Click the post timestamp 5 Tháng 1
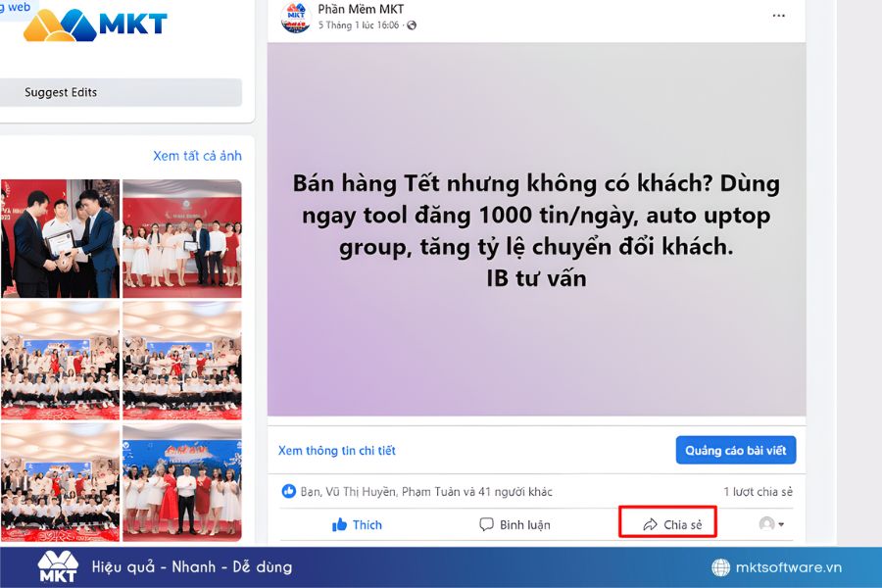 (359, 25)
